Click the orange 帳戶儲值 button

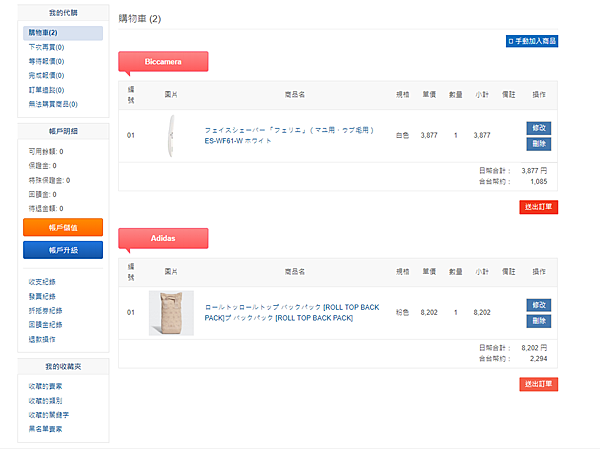(x=63, y=227)
